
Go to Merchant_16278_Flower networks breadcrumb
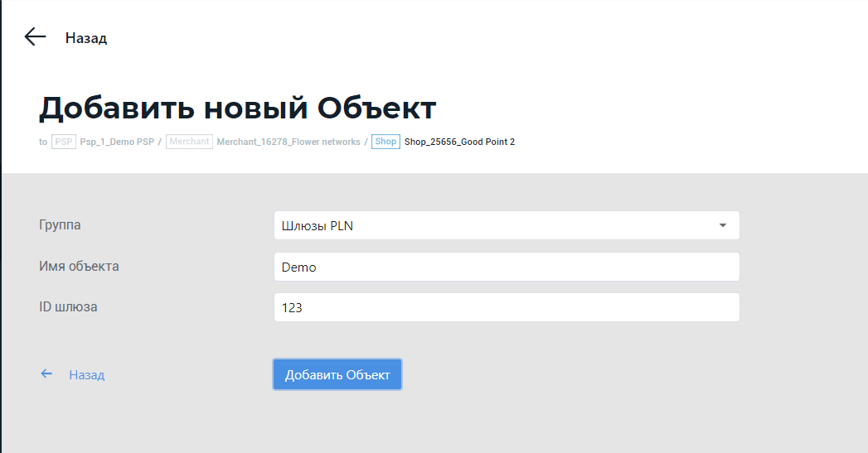289,142
